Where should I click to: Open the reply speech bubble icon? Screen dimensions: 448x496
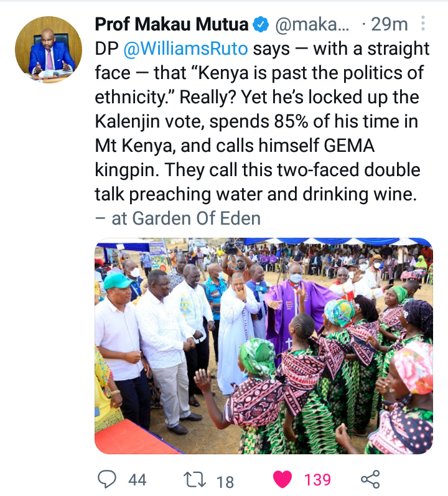107,480
